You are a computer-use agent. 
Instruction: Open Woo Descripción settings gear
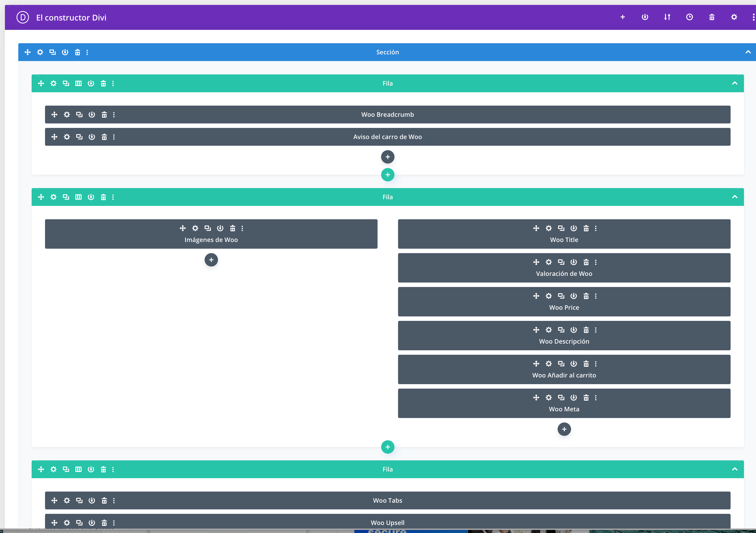(549, 330)
